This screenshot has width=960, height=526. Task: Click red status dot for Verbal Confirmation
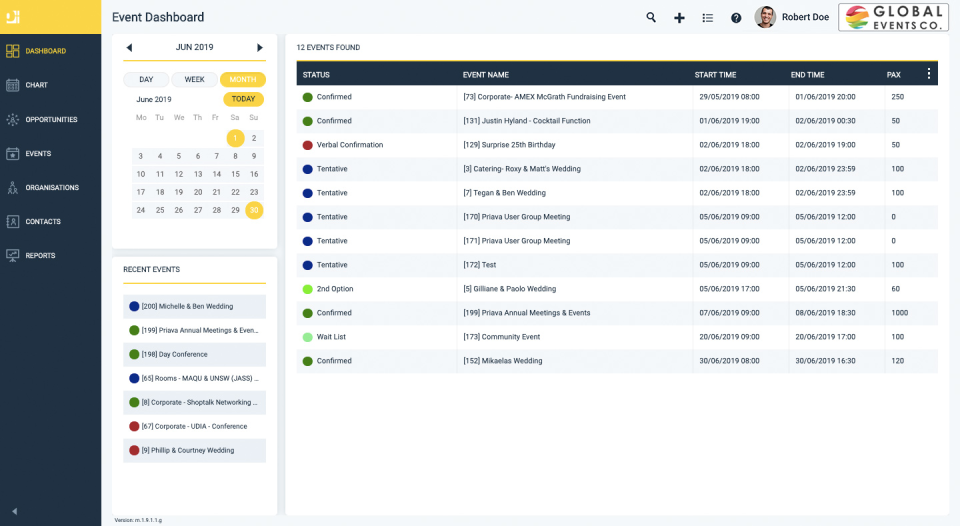pos(308,145)
